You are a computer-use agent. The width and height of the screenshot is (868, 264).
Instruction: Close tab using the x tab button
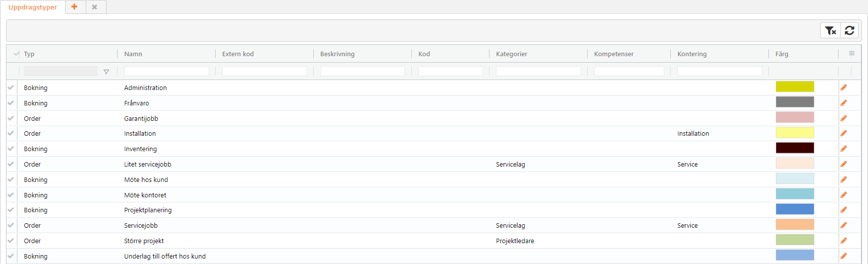[x=95, y=7]
